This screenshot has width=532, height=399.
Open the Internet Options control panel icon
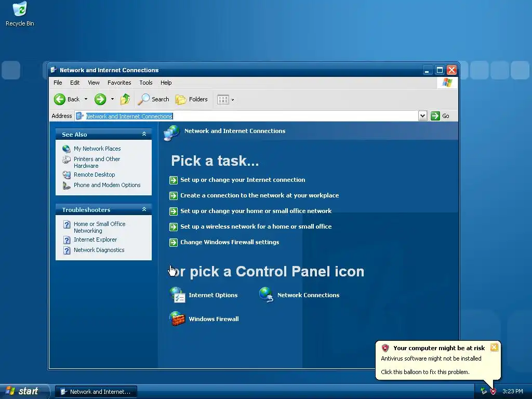[177, 295]
